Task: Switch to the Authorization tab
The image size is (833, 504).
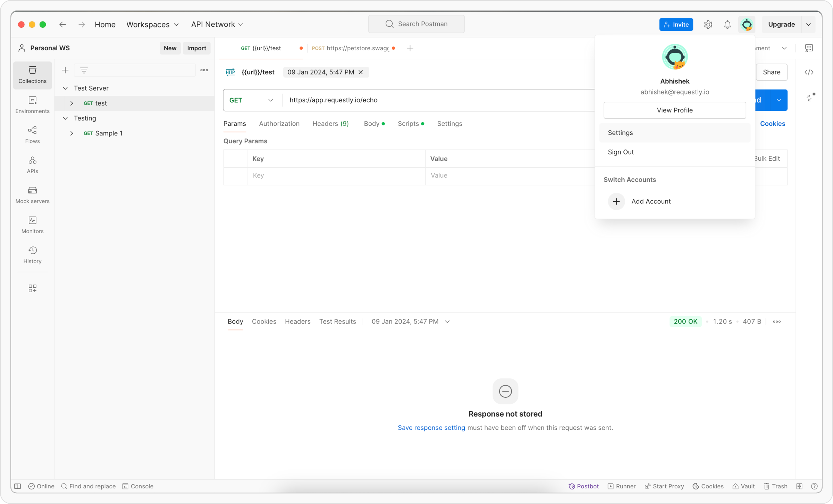Action: click(x=279, y=124)
